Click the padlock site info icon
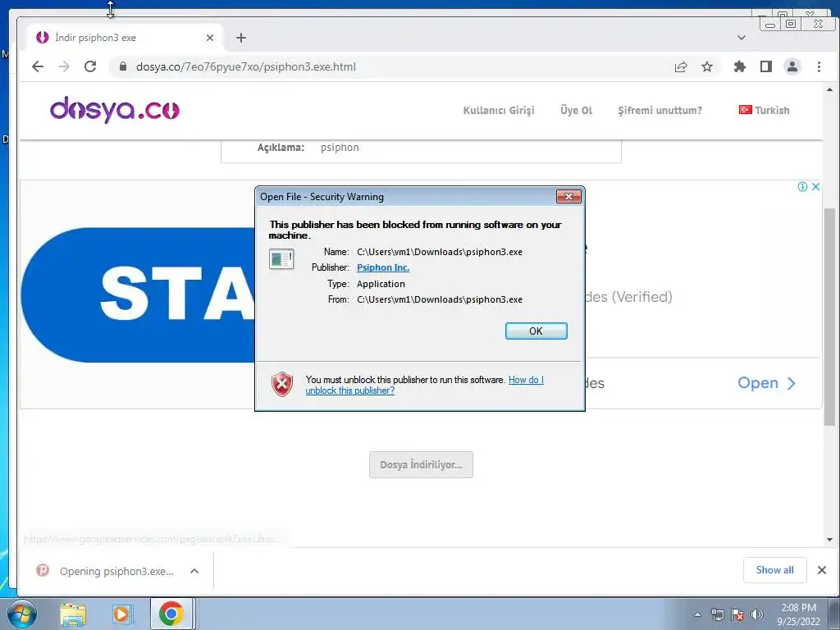840x630 pixels. (x=123, y=66)
